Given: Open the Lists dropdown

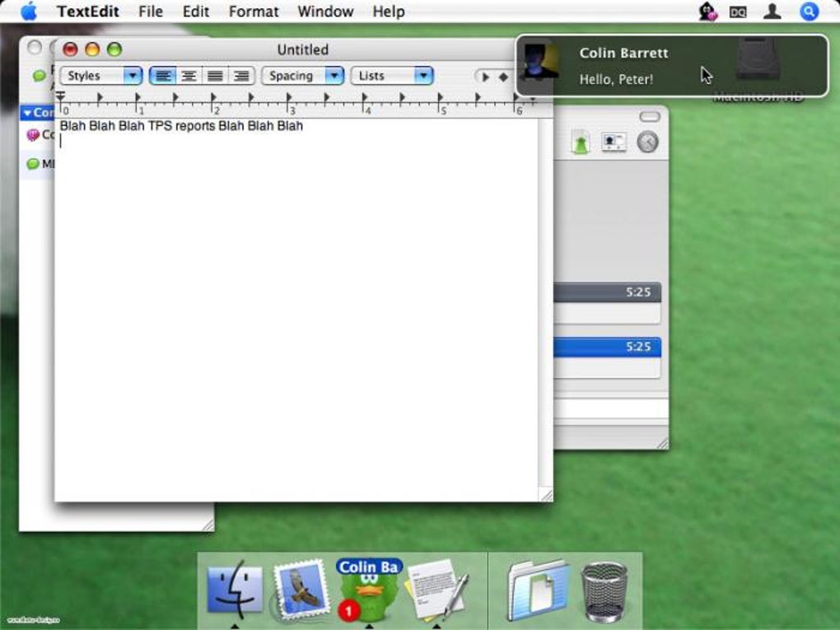Looking at the screenshot, I should click(392, 76).
